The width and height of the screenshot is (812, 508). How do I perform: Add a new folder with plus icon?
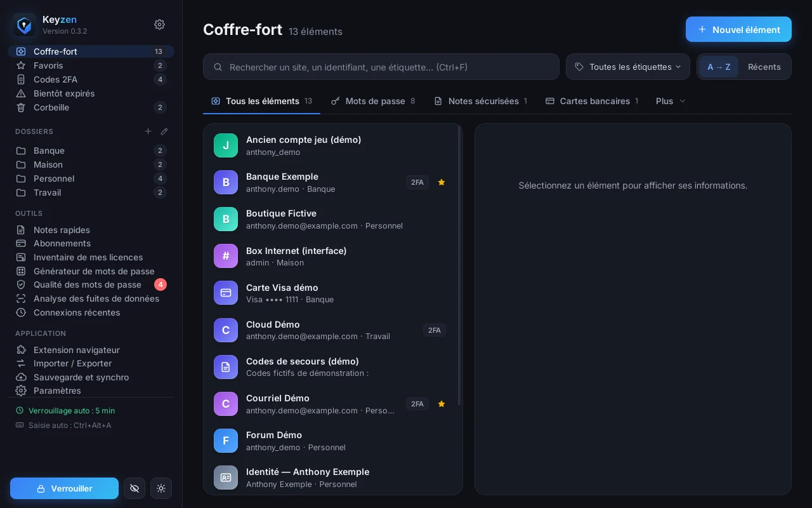coord(148,131)
